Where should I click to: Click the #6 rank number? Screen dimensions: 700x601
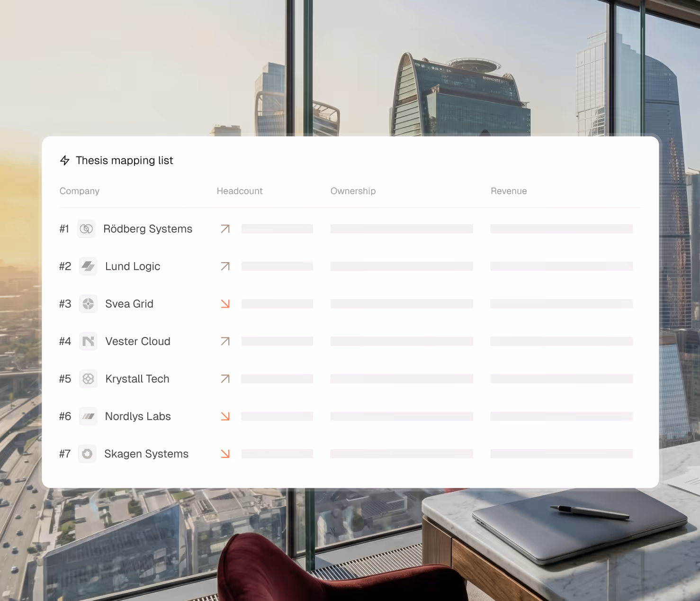pos(65,416)
